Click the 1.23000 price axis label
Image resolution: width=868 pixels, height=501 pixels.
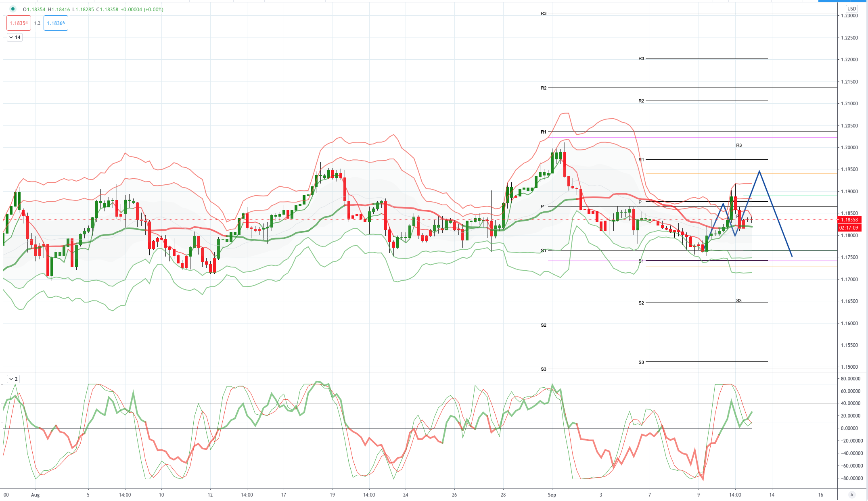tap(849, 16)
